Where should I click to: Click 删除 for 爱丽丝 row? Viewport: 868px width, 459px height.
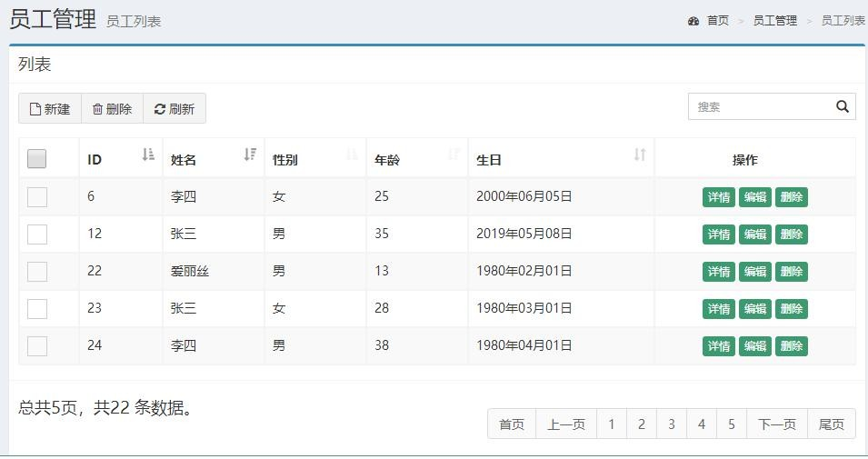tap(792, 271)
